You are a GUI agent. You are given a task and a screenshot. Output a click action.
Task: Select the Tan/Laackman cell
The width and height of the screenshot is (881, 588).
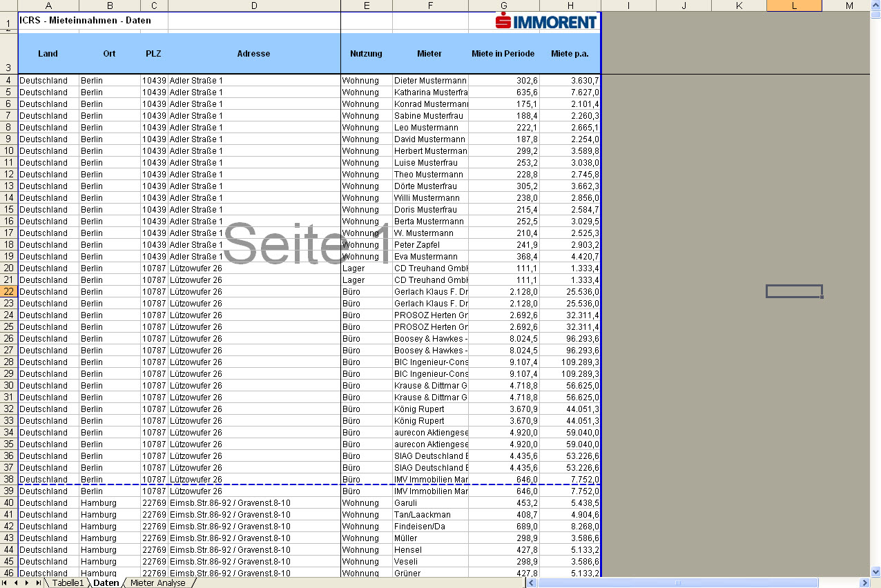coord(430,515)
